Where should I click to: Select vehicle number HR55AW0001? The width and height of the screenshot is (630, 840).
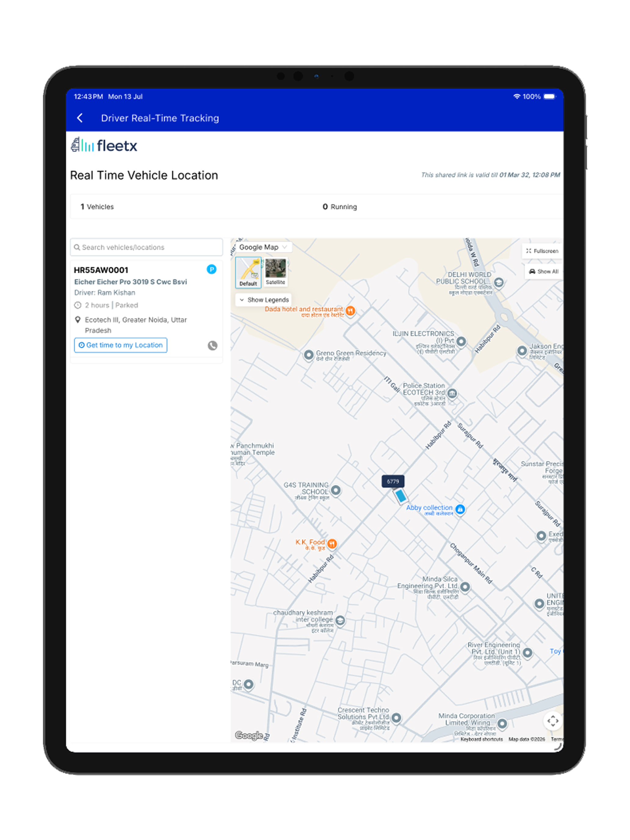pos(101,270)
